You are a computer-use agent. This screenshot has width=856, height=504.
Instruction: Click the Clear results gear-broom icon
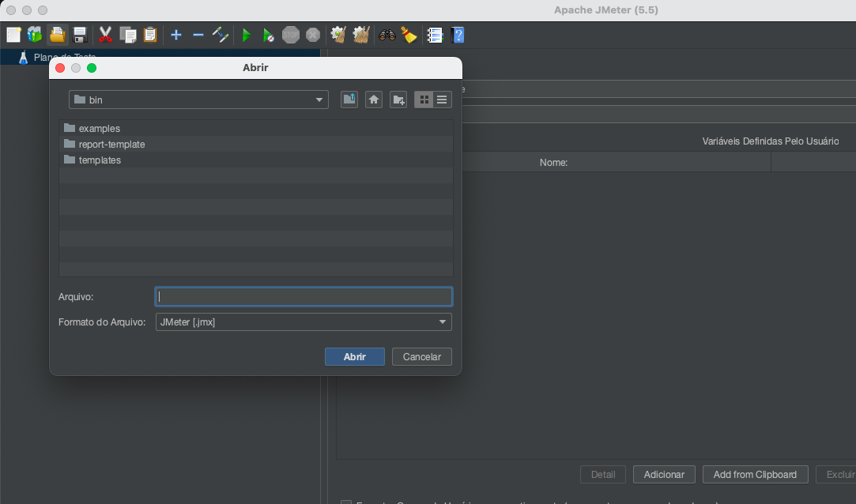click(338, 35)
